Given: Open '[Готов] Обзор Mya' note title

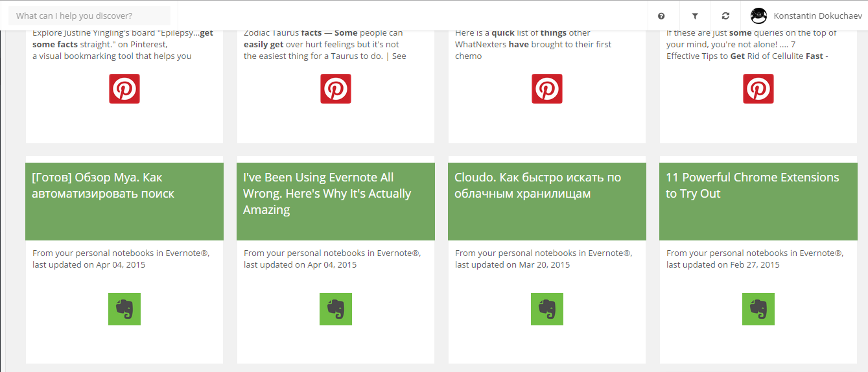Looking at the screenshot, I should 103,185.
